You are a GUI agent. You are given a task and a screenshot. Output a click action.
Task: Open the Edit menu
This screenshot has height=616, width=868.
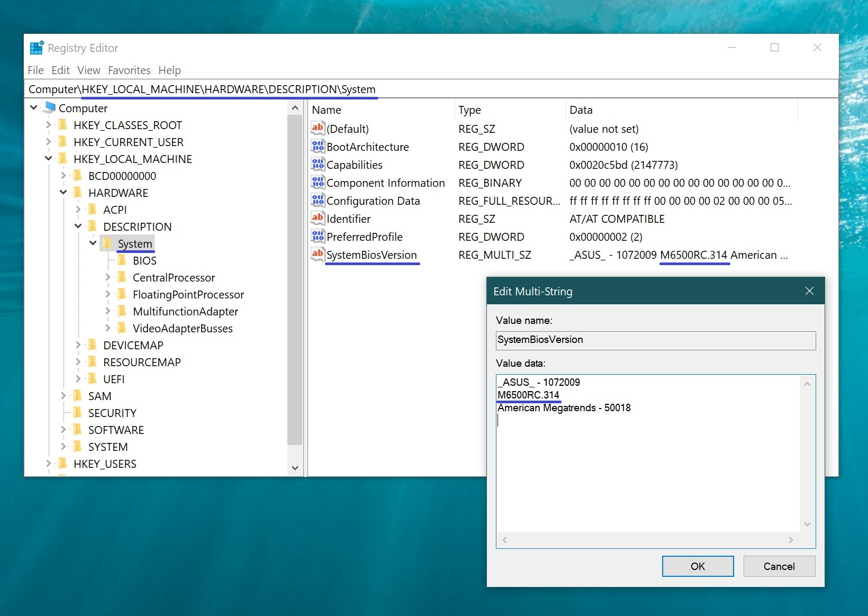pyautogui.click(x=60, y=70)
